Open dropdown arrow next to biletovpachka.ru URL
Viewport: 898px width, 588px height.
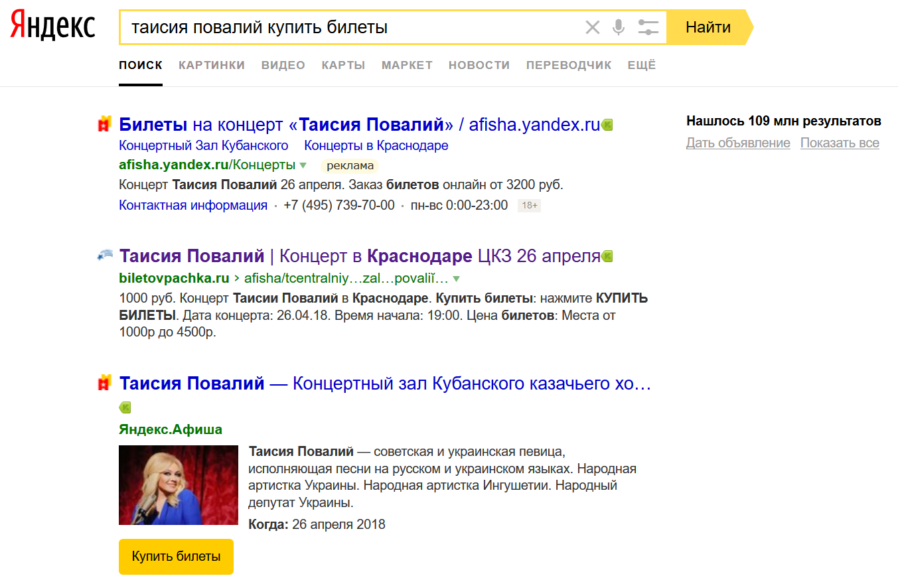click(x=456, y=278)
